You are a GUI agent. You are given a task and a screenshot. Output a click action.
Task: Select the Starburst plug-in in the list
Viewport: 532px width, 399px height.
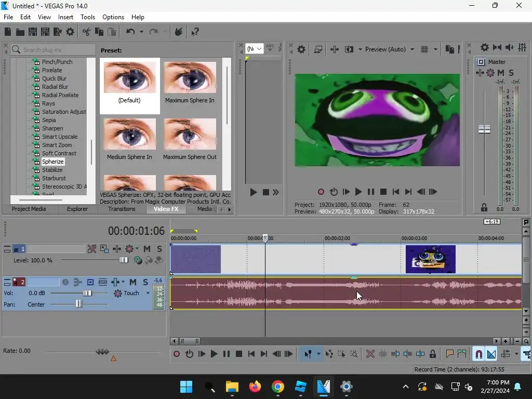[54, 178]
